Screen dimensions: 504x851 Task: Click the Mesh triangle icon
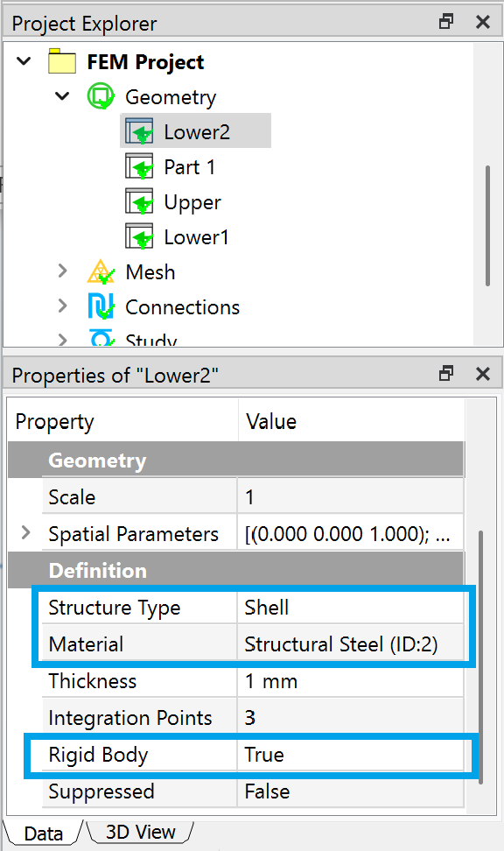(x=101, y=271)
